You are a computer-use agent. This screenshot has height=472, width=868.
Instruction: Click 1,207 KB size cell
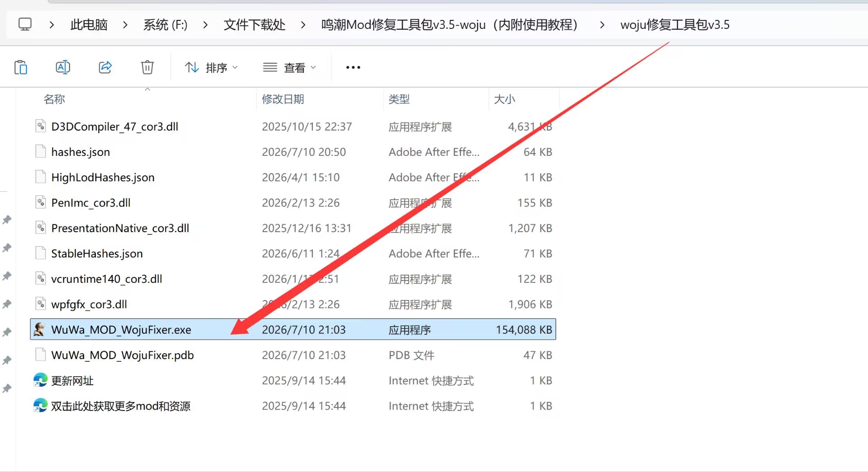point(530,228)
